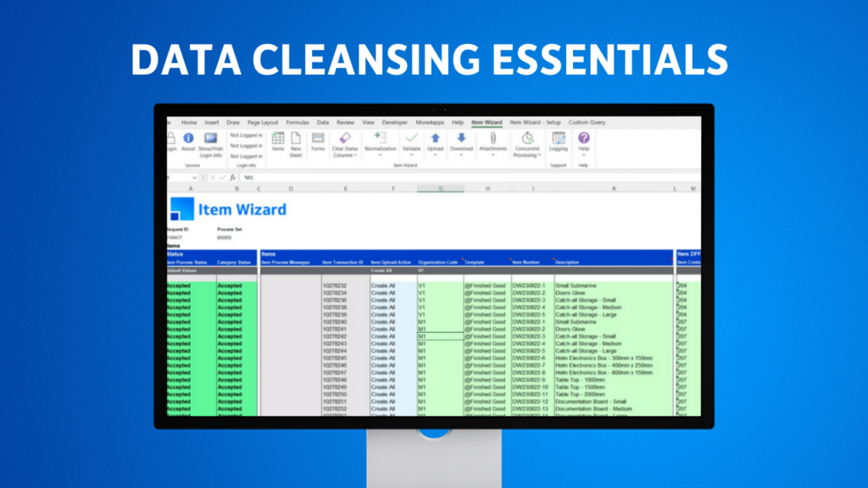868x488 pixels.
Task: Select the Item Wizard tab
Action: pyautogui.click(x=487, y=122)
